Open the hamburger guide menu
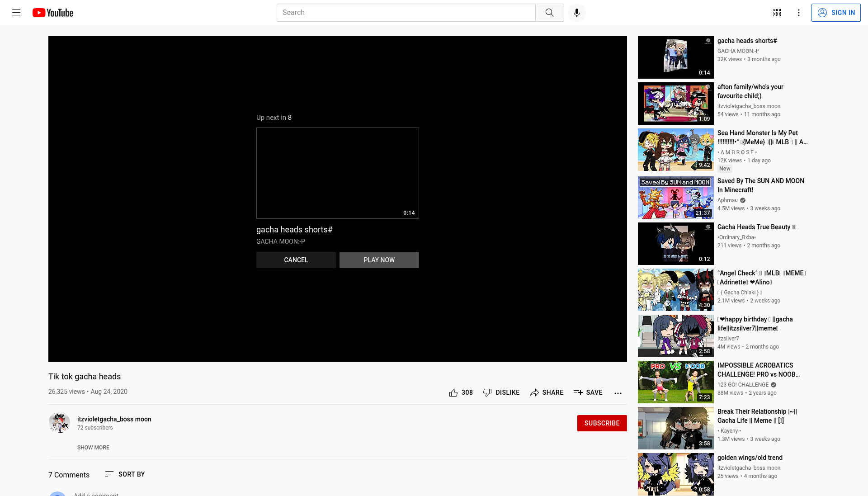 [16, 13]
